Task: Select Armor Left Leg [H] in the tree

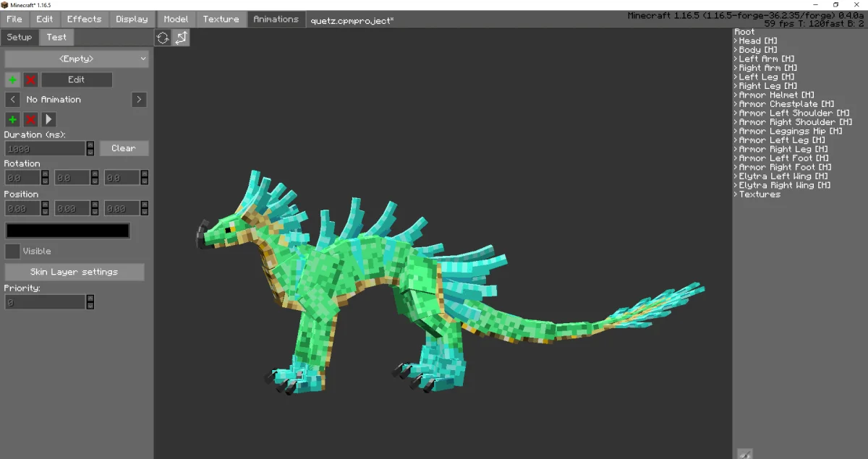Action: click(x=783, y=140)
